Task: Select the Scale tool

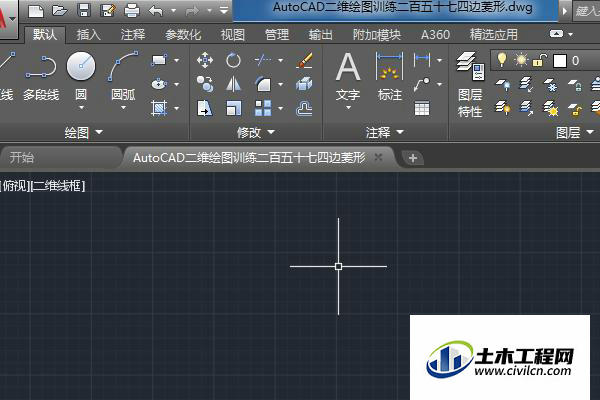Action: coord(233,108)
